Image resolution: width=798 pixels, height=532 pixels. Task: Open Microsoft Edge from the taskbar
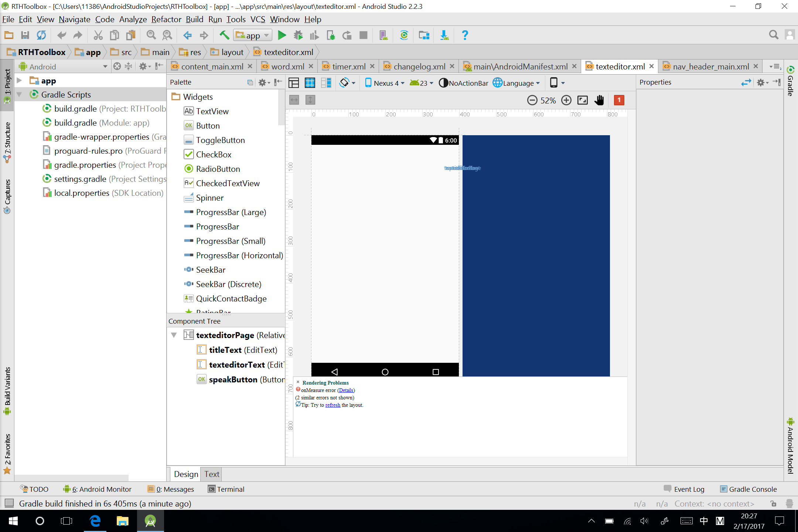point(95,521)
